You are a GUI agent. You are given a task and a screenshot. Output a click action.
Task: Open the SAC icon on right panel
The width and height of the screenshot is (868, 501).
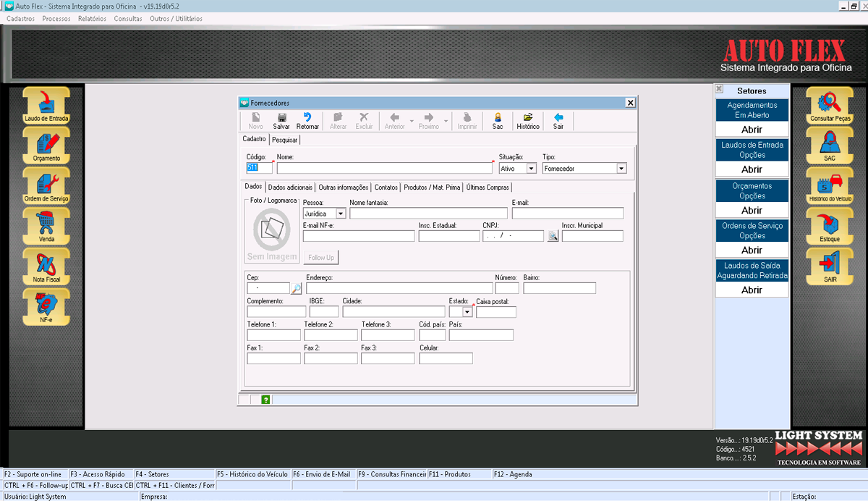830,146
